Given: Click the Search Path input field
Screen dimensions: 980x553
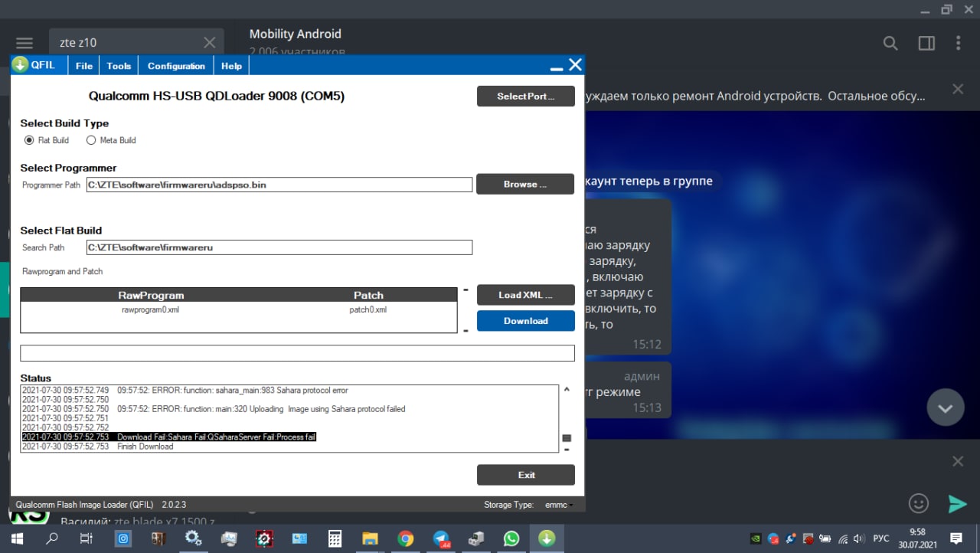Looking at the screenshot, I should click(279, 247).
